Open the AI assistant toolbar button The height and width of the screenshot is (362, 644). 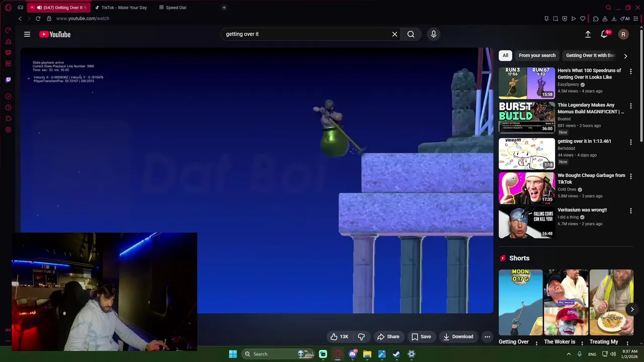(625, 19)
